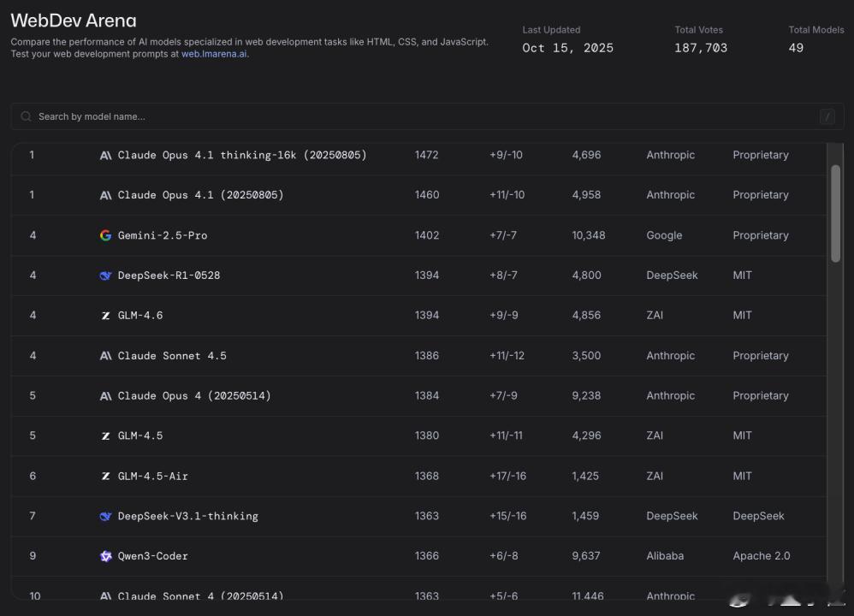Image resolution: width=854 pixels, height=616 pixels.
Task: Open the Gemini-2.5-Pro model entry
Action: [163, 235]
